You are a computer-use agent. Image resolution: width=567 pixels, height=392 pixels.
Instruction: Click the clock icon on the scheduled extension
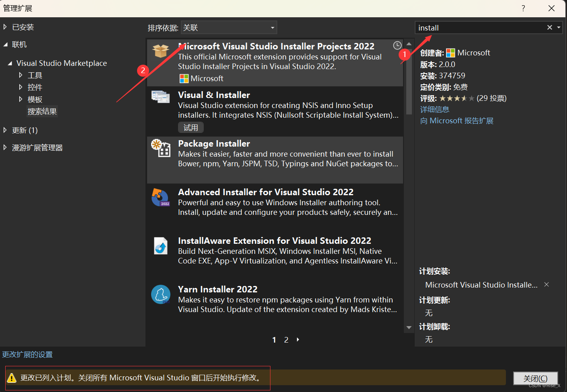click(397, 45)
